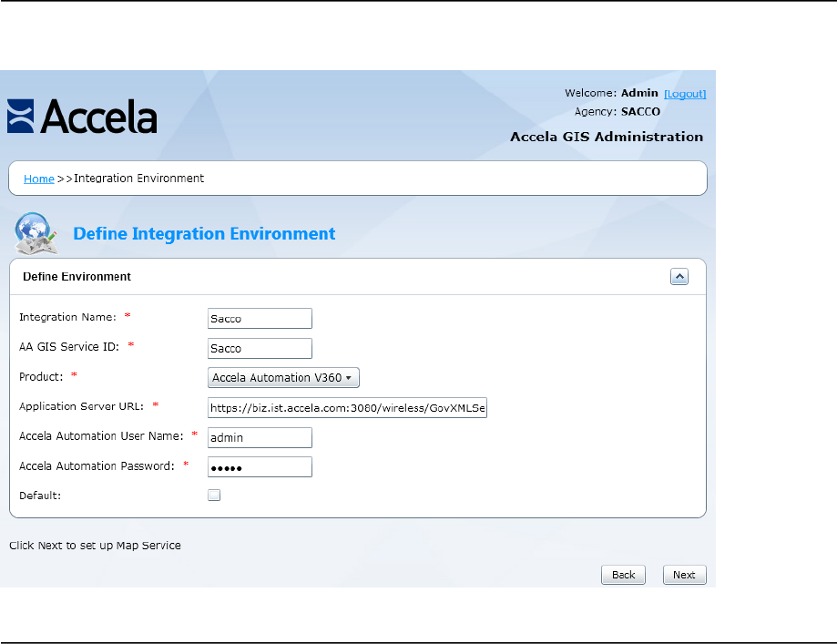The height and width of the screenshot is (644, 837).
Task: Click the Accela Automation Password field
Action: (260, 466)
